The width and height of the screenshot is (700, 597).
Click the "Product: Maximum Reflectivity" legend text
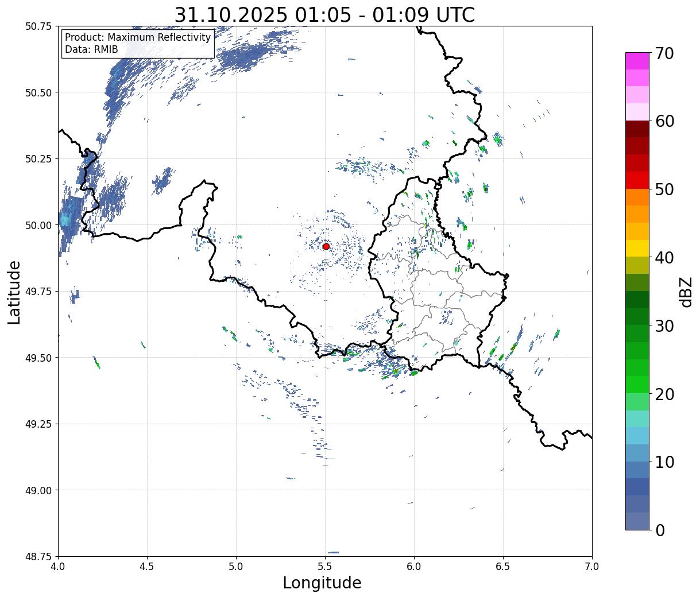click(x=138, y=37)
